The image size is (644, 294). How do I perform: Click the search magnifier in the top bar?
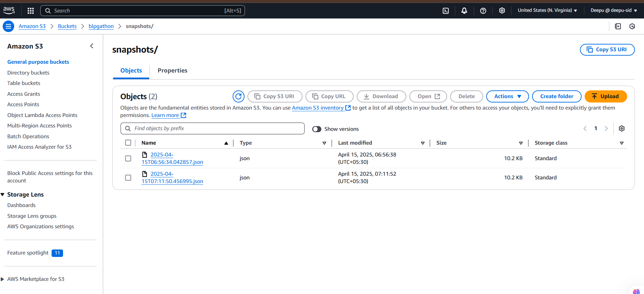48,11
